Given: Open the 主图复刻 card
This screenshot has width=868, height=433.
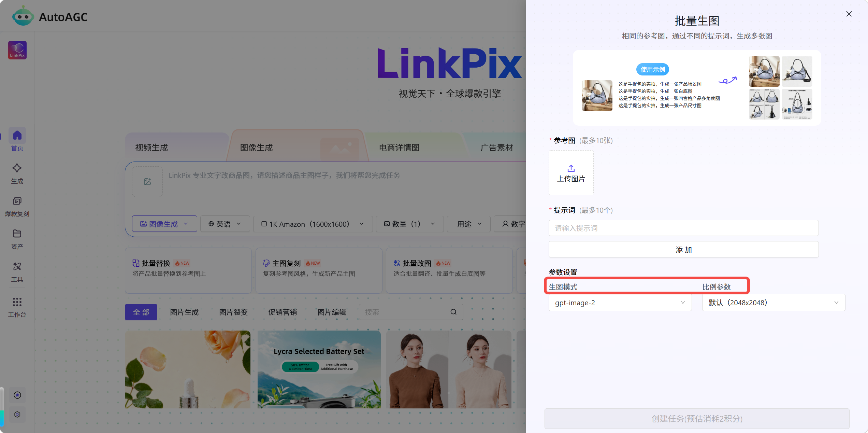Looking at the screenshot, I should pyautogui.click(x=319, y=270).
